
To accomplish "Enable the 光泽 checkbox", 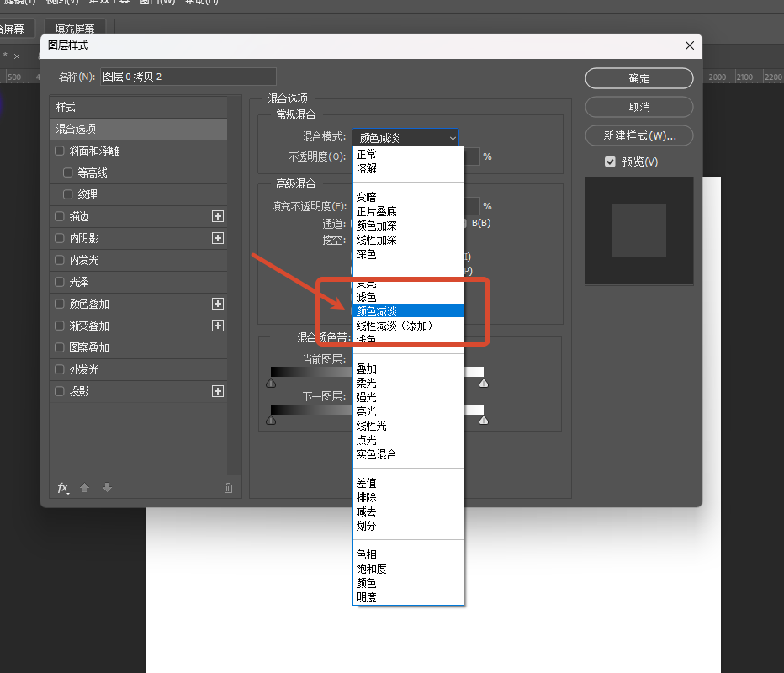I will point(60,282).
